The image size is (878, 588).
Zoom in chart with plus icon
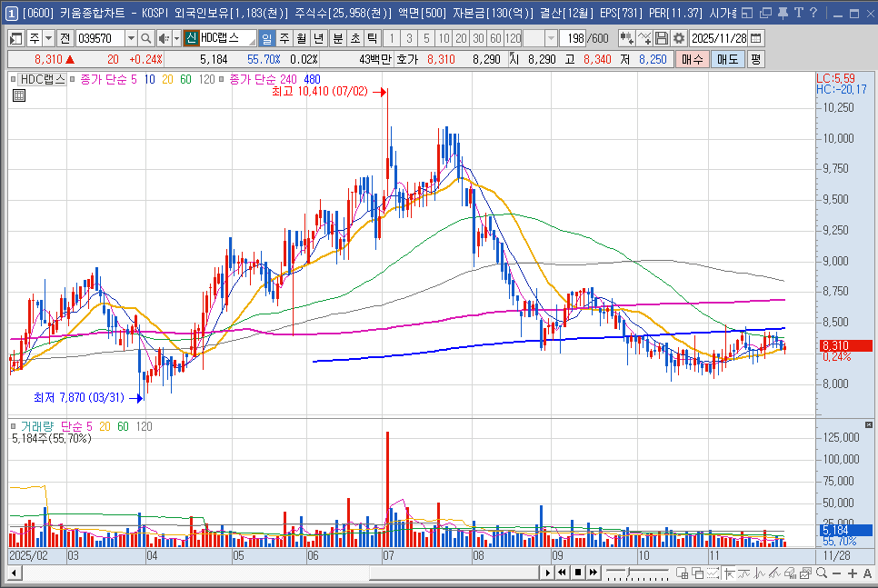(x=853, y=573)
